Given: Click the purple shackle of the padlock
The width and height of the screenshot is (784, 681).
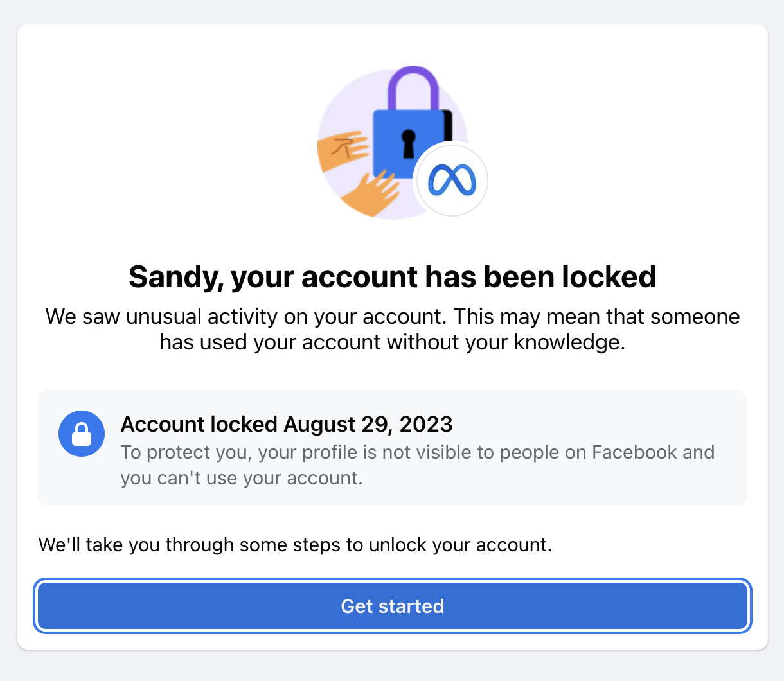Looking at the screenshot, I should (413, 87).
